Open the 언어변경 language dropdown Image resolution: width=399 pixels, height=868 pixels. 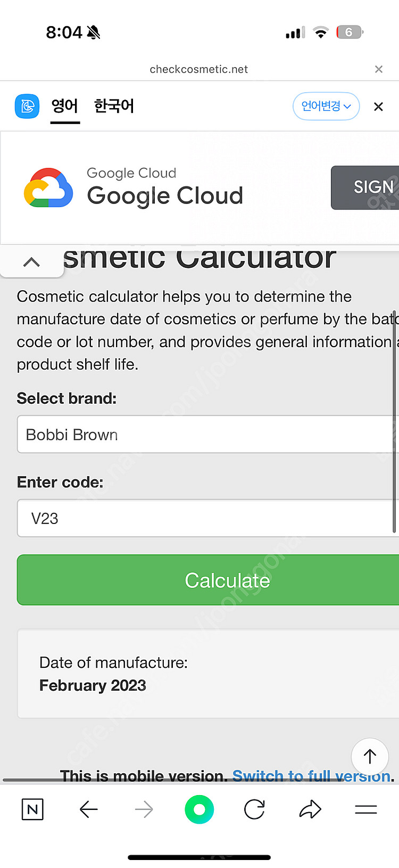pyautogui.click(x=326, y=106)
